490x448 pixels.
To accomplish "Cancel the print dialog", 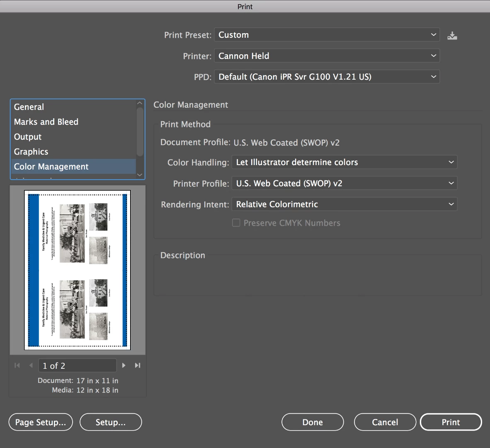I will [385, 422].
